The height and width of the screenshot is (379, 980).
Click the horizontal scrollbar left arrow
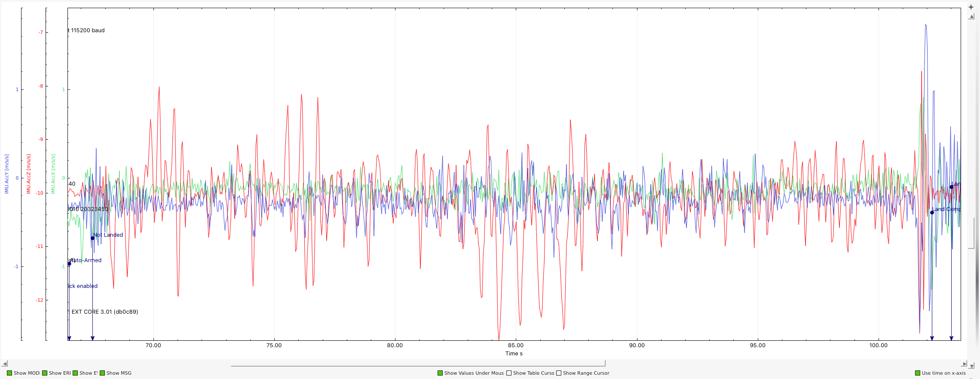click(5, 364)
